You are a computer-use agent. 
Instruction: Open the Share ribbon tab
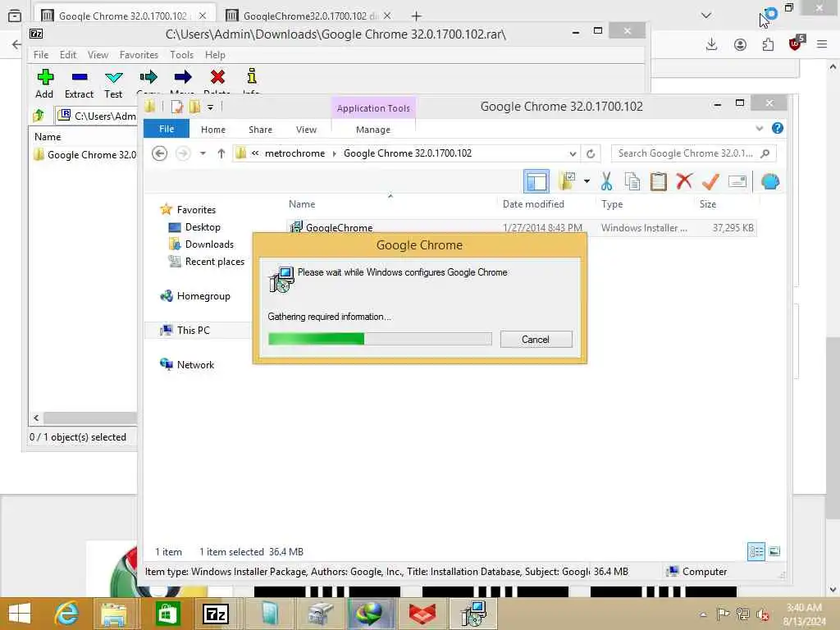pos(260,130)
